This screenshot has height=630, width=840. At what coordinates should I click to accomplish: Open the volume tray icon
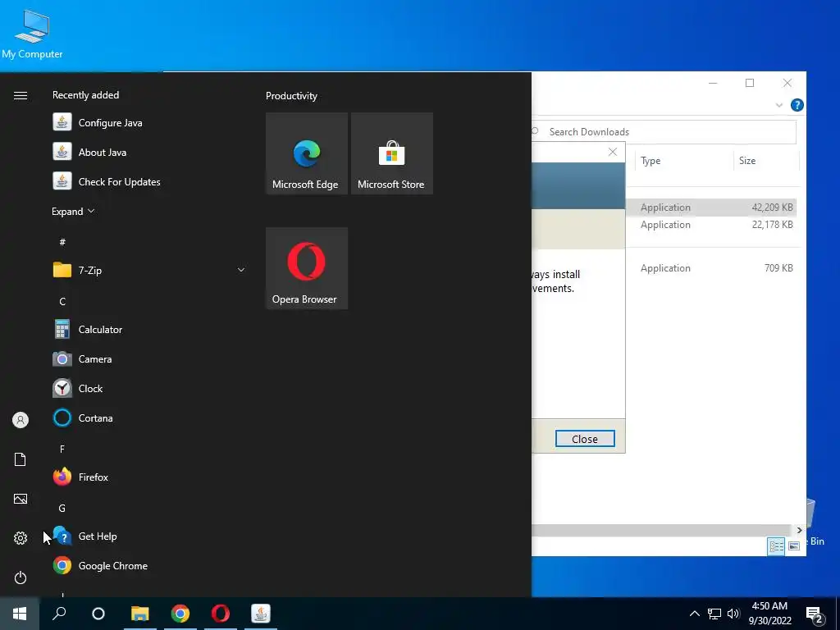point(733,614)
